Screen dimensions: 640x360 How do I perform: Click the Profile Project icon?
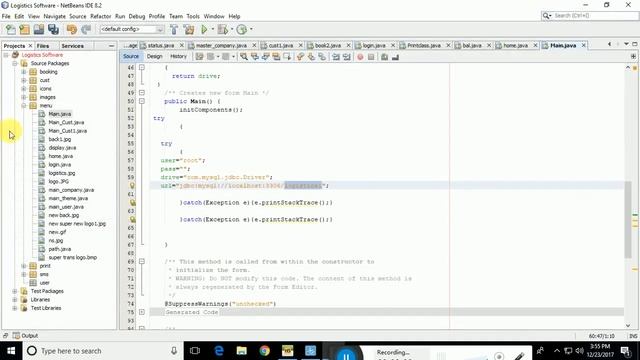coord(242,29)
